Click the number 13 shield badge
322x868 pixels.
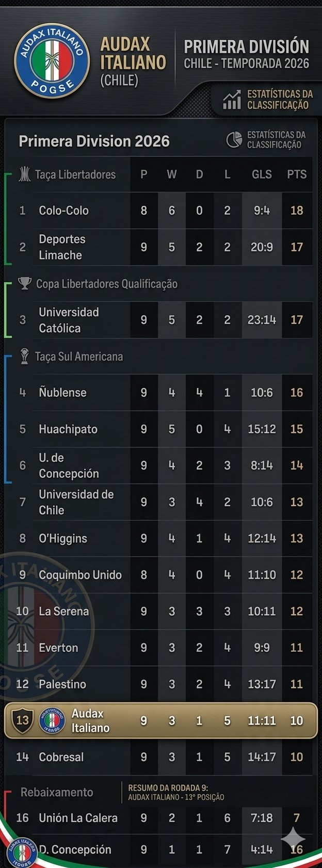[x=23, y=720]
